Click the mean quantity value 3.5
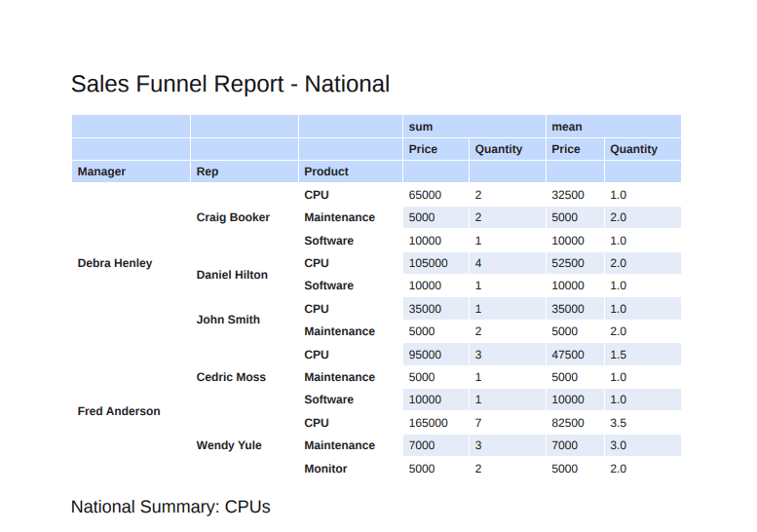Viewport: 757px width, 532px height. coord(618,423)
